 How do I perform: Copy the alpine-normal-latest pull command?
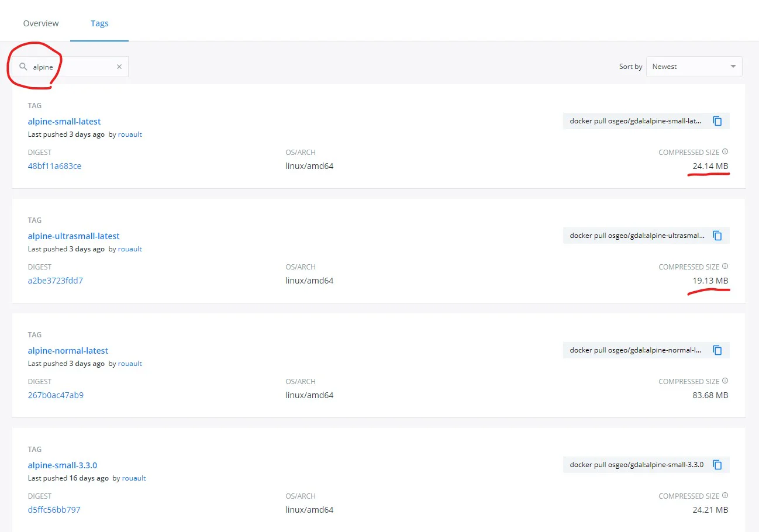[717, 350]
